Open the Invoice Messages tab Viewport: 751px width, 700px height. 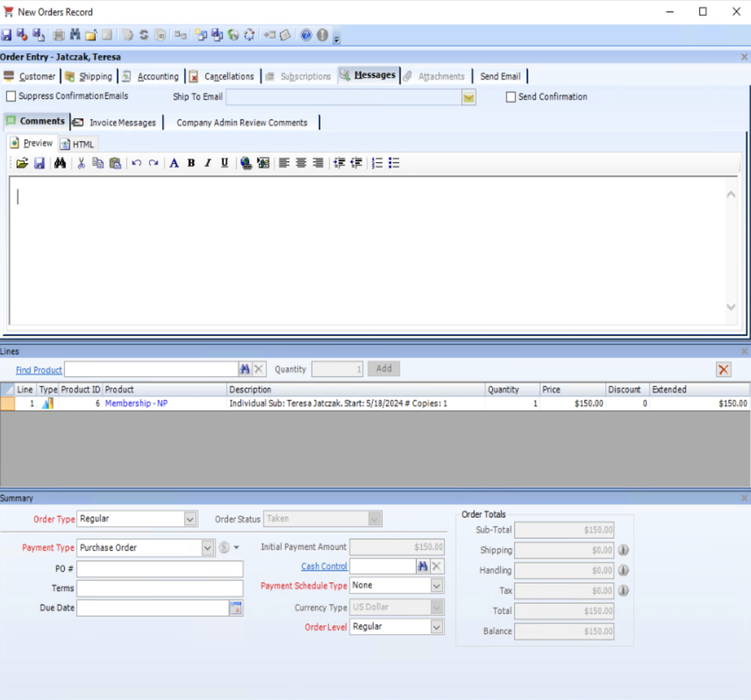(122, 123)
